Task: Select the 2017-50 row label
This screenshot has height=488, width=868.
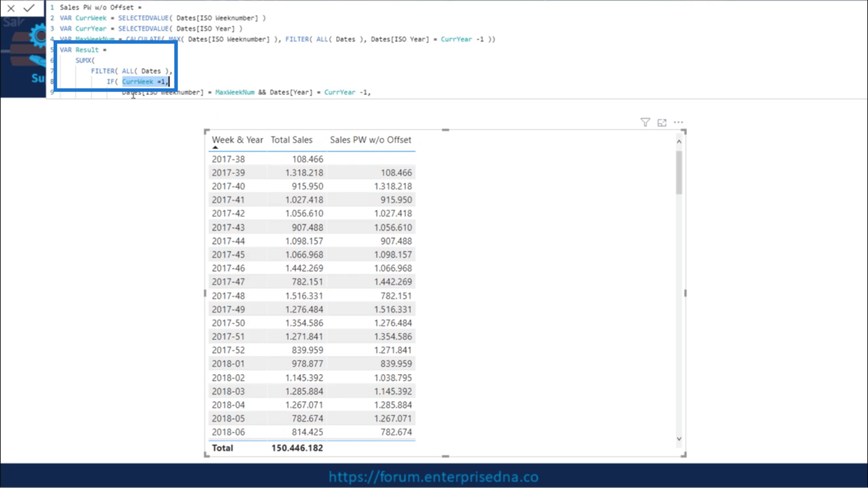Action: 228,323
